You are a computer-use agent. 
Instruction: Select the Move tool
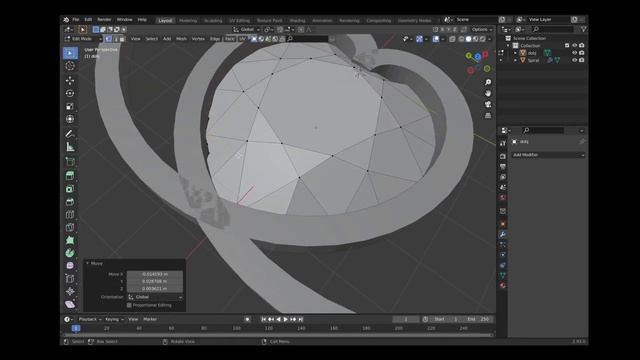[70, 80]
